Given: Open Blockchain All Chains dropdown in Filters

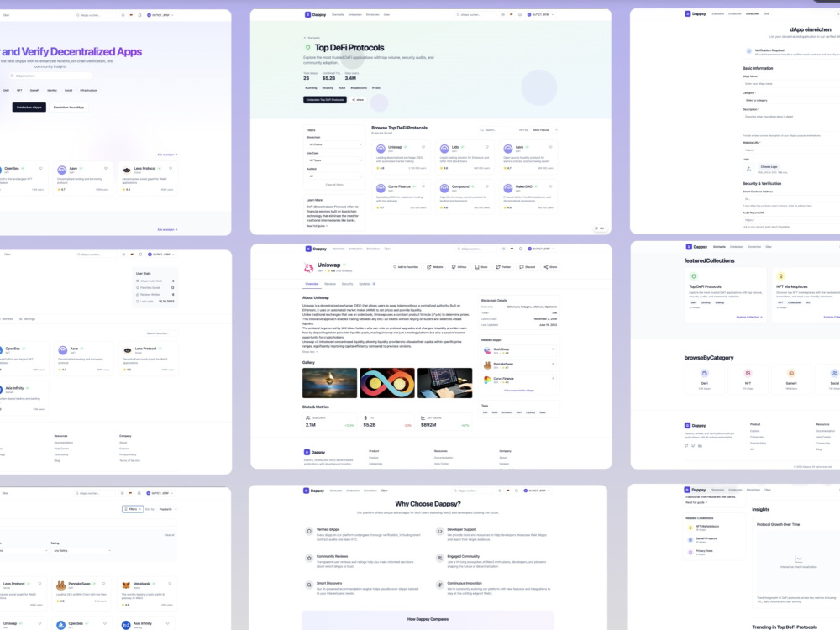Looking at the screenshot, I should (x=335, y=144).
